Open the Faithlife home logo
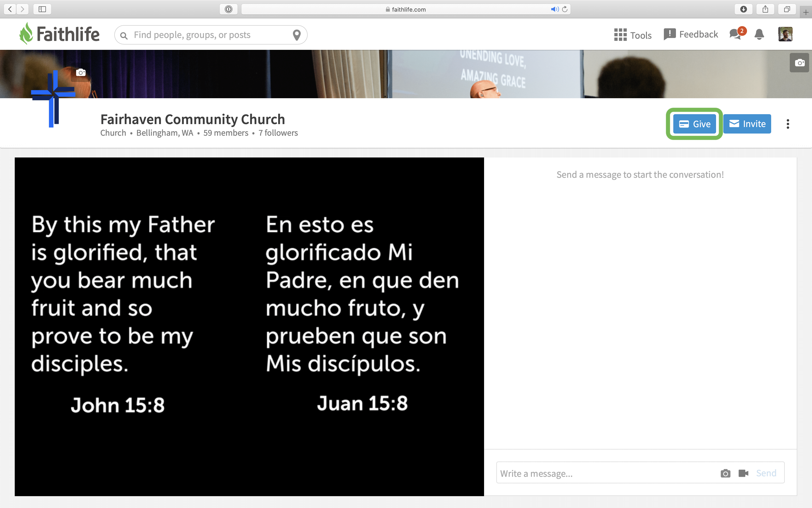This screenshot has width=812, height=508. (59, 34)
